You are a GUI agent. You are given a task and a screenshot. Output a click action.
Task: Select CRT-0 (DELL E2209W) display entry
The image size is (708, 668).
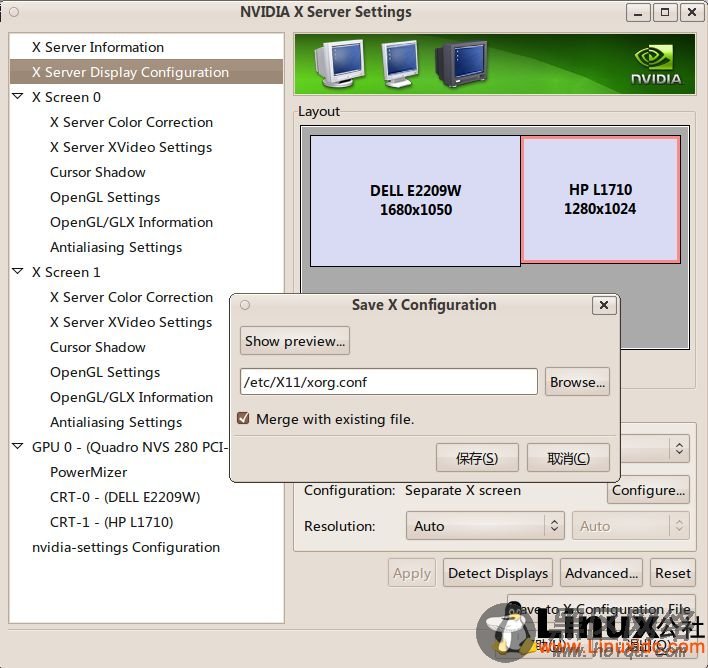[125, 497]
